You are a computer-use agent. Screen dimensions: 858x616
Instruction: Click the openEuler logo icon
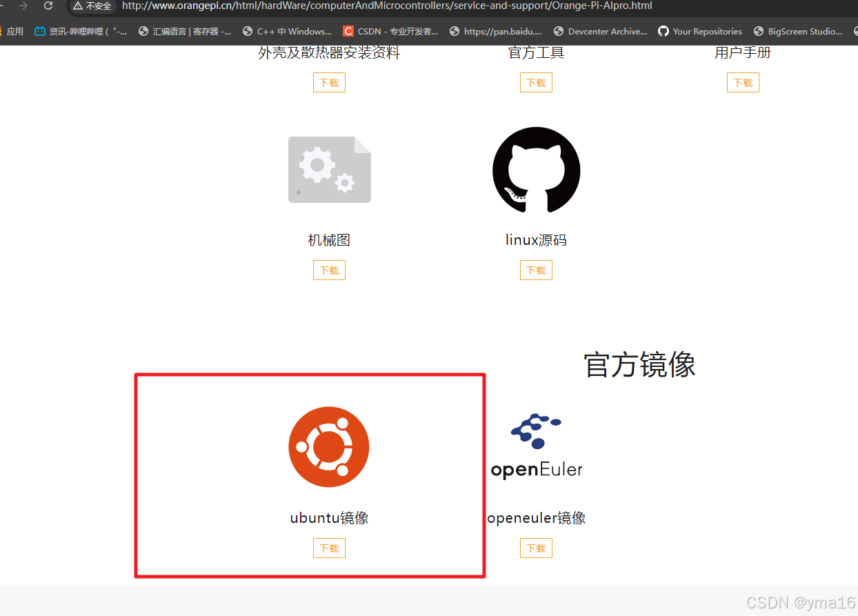(536, 446)
